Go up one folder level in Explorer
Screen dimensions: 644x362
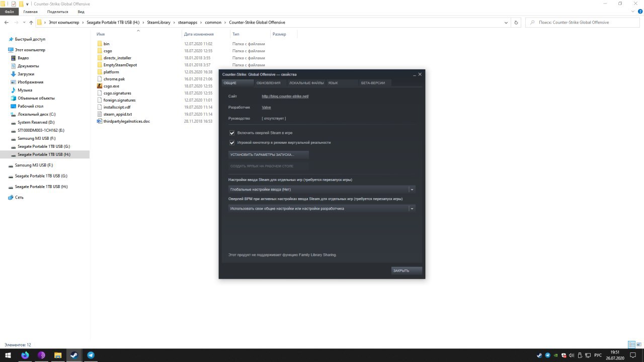pyautogui.click(x=31, y=23)
